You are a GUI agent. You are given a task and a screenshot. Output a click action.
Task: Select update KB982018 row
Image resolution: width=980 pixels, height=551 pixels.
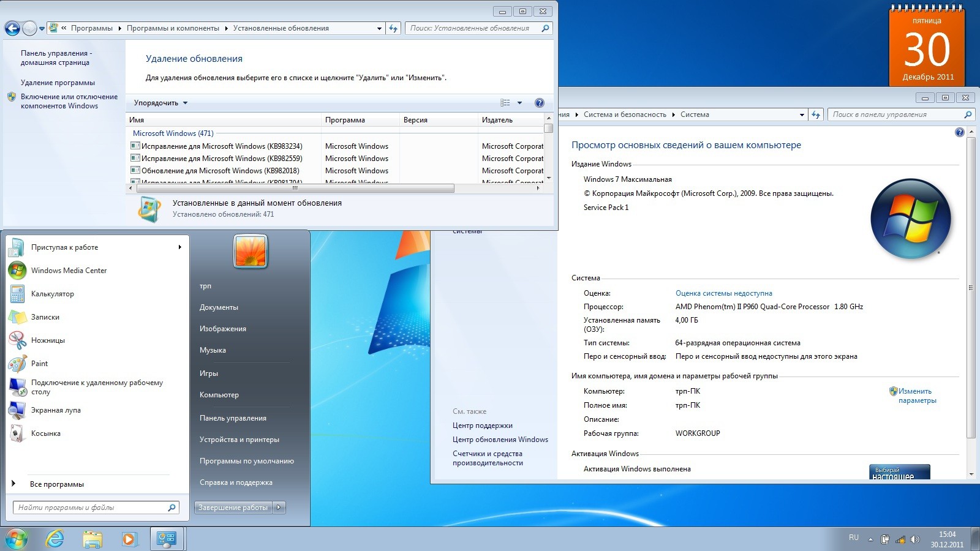pos(336,171)
